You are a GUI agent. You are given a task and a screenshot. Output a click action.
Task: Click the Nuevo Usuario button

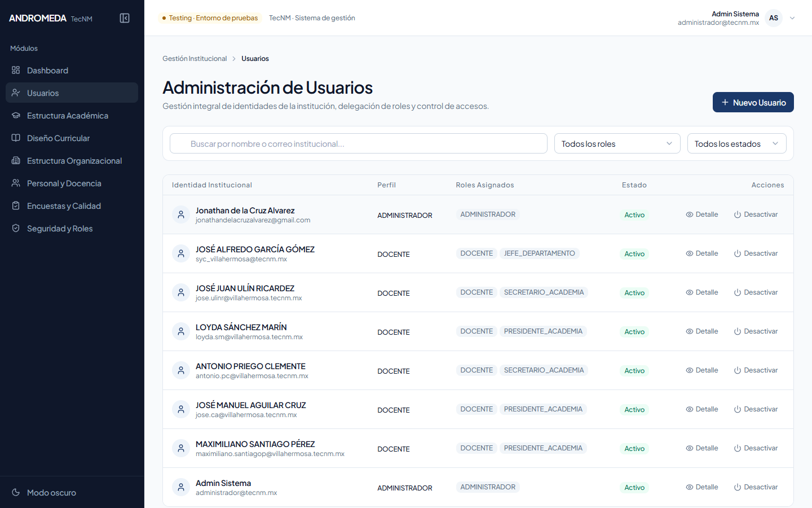[753, 102]
